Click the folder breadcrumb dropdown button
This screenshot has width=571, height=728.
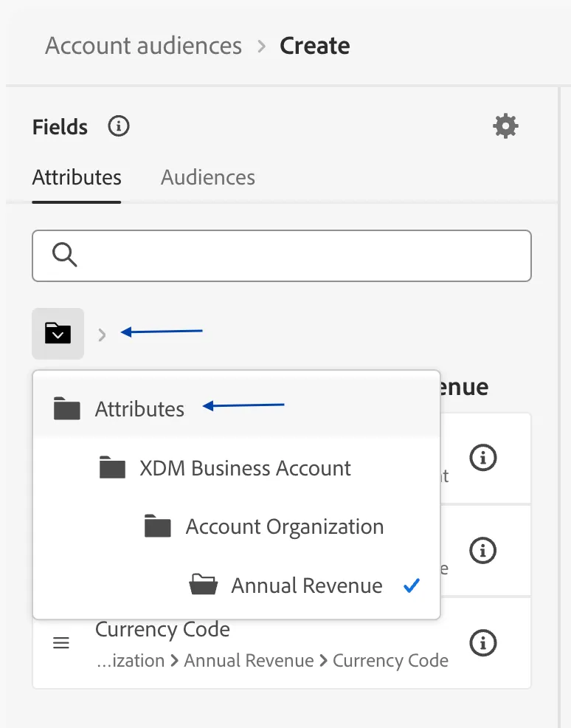click(x=58, y=333)
